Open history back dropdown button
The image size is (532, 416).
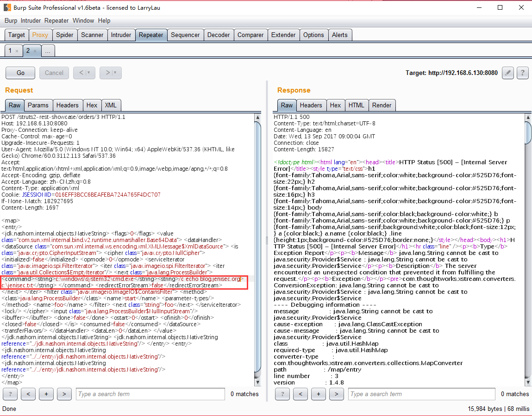[x=84, y=73]
